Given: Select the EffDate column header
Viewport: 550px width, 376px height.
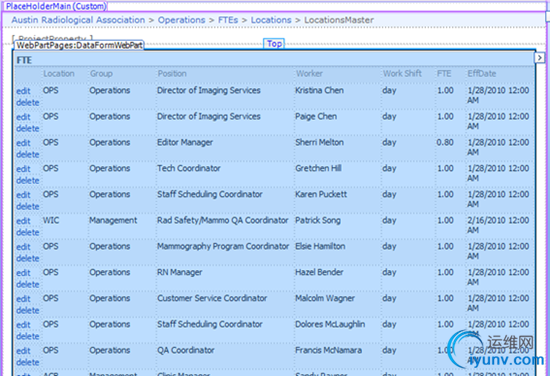Looking at the screenshot, I should [x=482, y=74].
